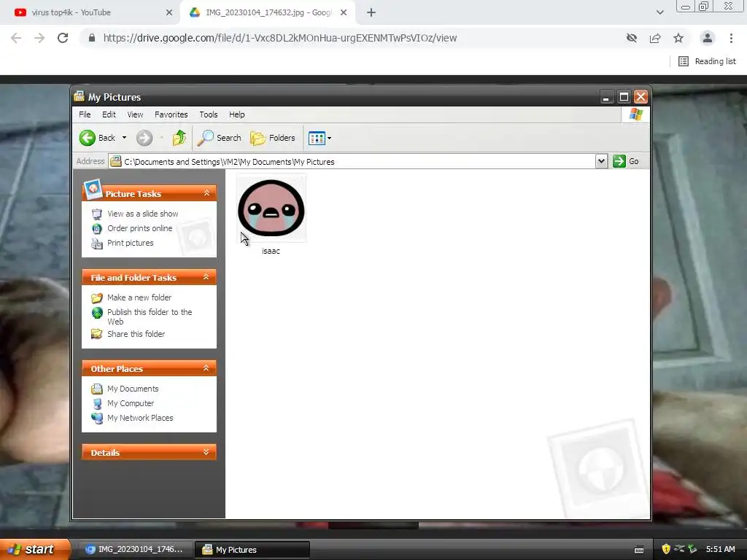Close the IMG_20230104 Google Drive tab
Image resolution: width=747 pixels, height=560 pixels.
tap(344, 12)
